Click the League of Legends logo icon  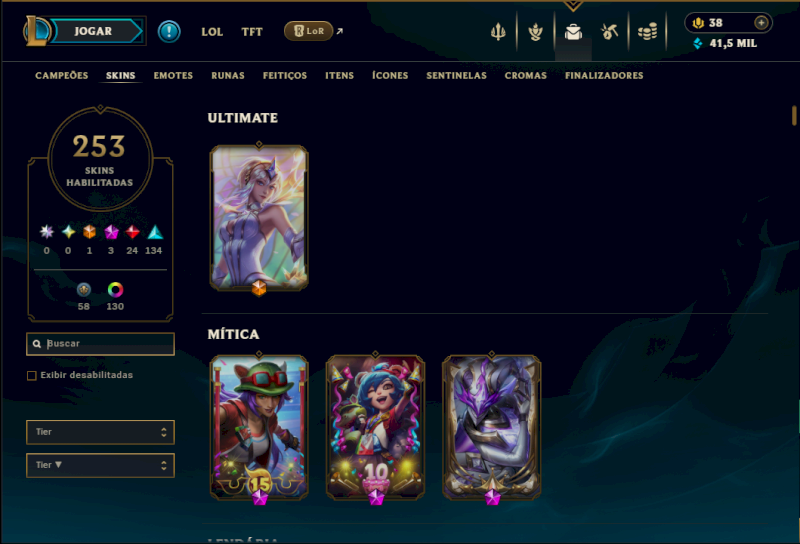pyautogui.click(x=36, y=31)
